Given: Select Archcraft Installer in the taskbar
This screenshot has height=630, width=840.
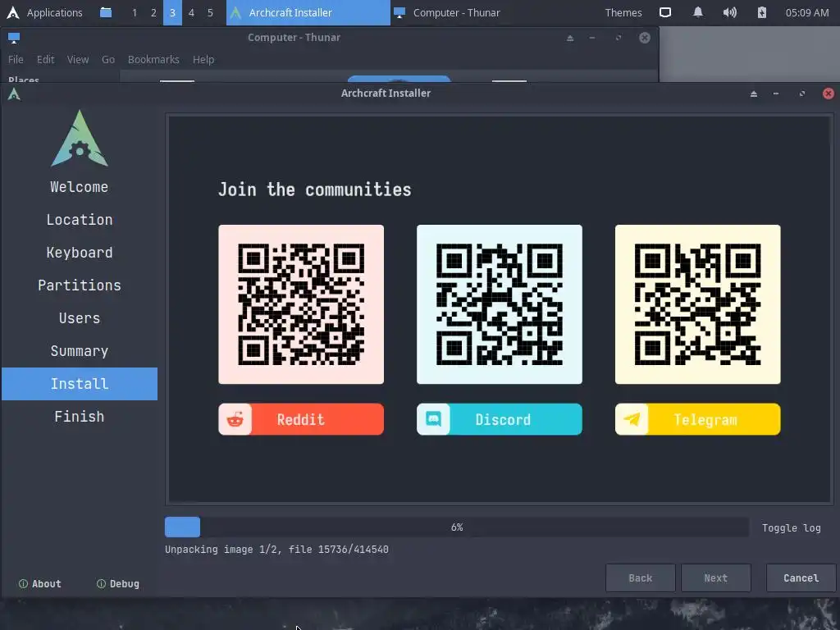Looking at the screenshot, I should pyautogui.click(x=308, y=12).
